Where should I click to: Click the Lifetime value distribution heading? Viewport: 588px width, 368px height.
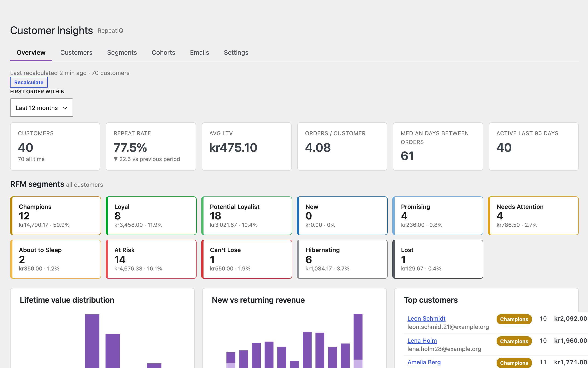tap(67, 300)
